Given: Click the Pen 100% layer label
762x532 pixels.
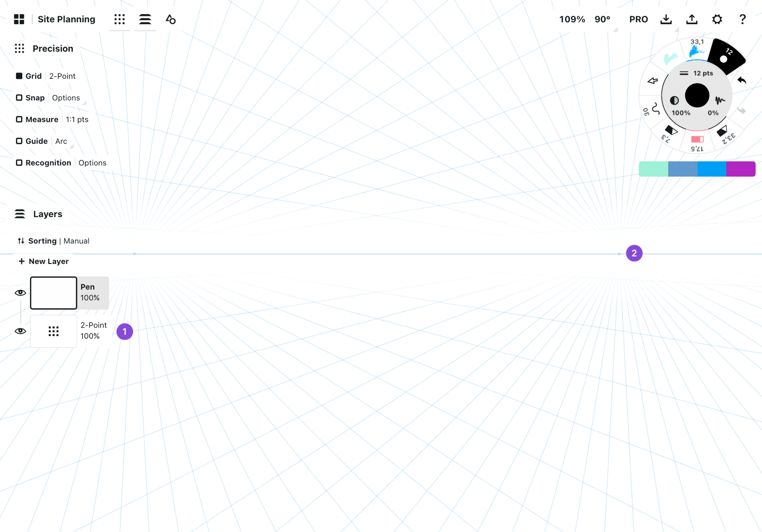Looking at the screenshot, I should point(90,293).
